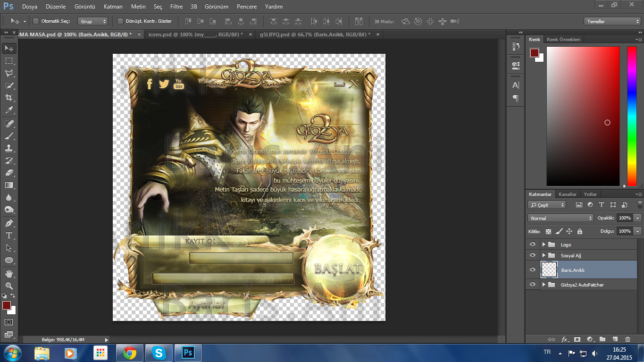
Task: Add layer style with fx icon
Action: click(x=564, y=339)
